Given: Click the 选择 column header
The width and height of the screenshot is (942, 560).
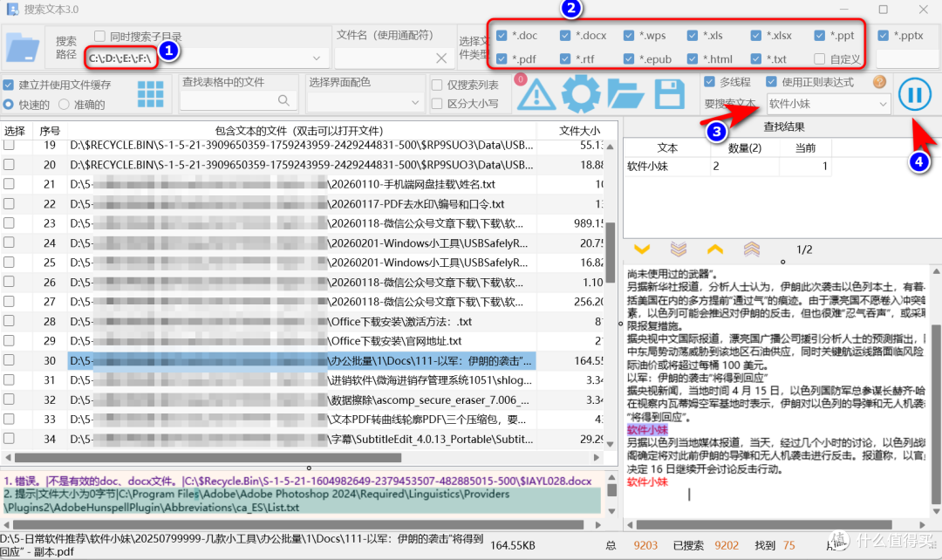Looking at the screenshot, I should (x=15, y=131).
